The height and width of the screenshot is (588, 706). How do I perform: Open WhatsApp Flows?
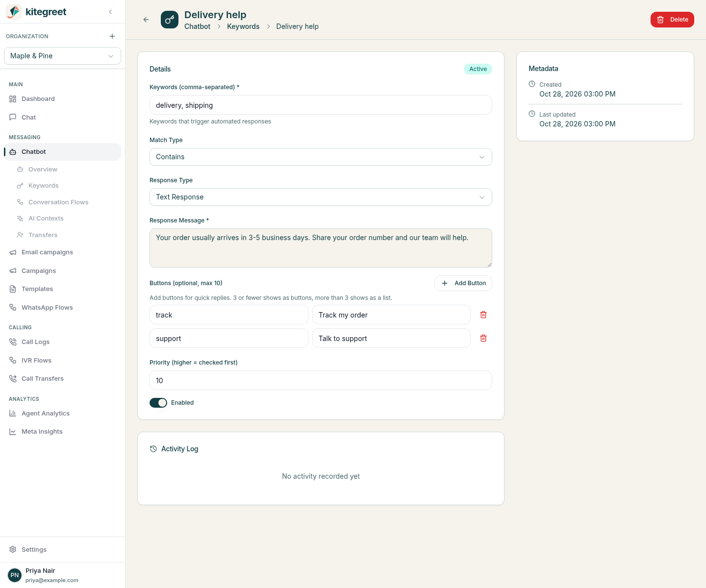click(x=62, y=308)
